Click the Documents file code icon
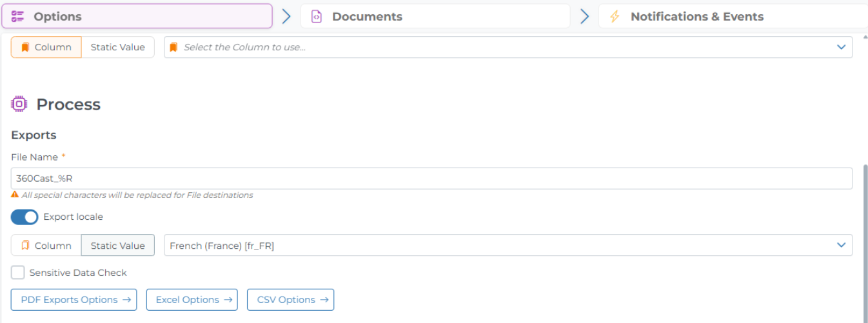868x323 pixels. [x=316, y=17]
